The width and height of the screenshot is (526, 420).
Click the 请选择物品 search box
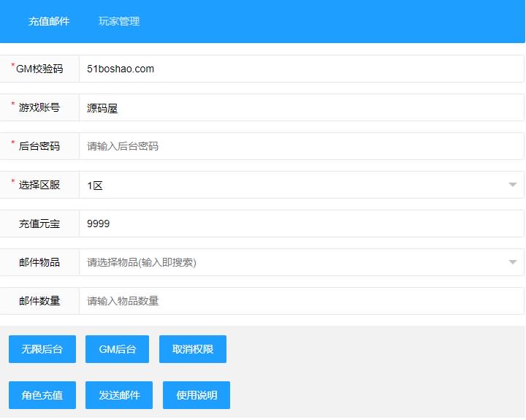pos(292,262)
